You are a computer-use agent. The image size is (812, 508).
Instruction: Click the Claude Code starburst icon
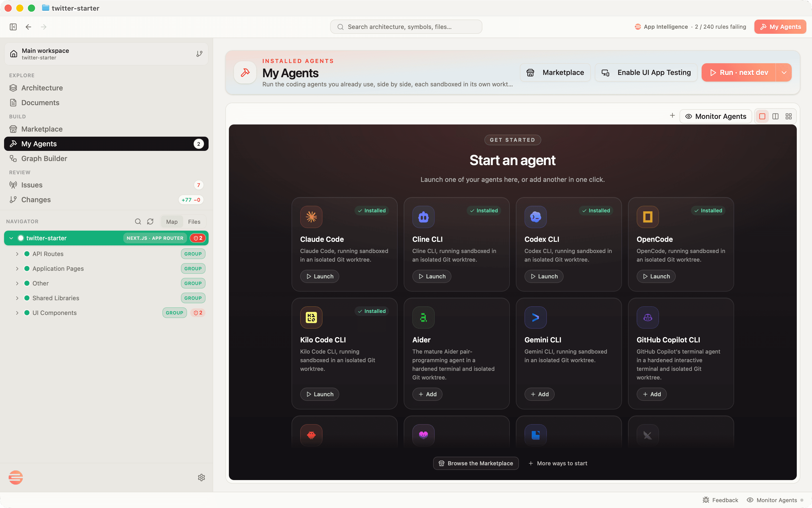tap(311, 217)
